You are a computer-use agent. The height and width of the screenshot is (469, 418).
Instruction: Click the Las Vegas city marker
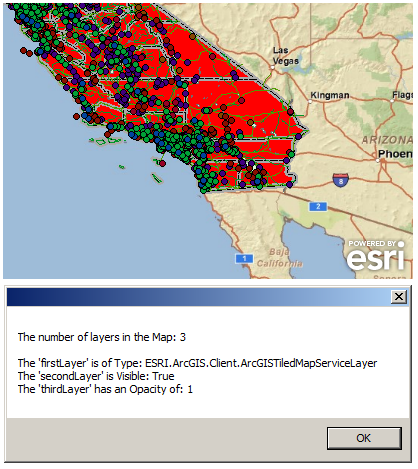pyautogui.click(x=272, y=67)
